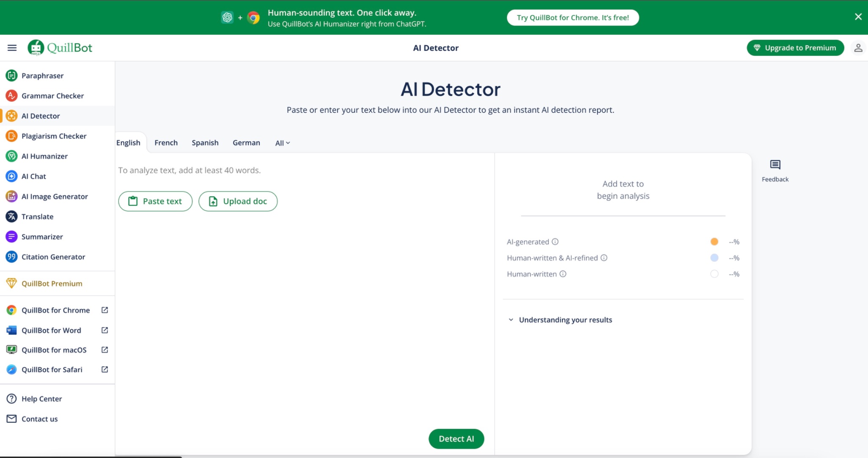Open the AI-generated info tooltip

(x=555, y=241)
